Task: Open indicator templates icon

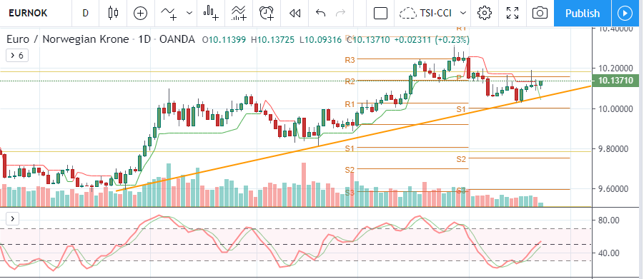Action: (x=239, y=13)
